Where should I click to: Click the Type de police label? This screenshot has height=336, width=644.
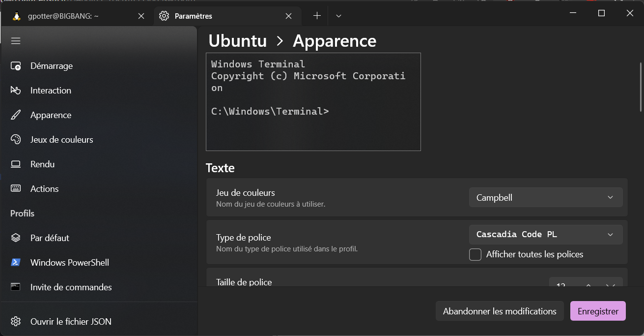click(244, 238)
